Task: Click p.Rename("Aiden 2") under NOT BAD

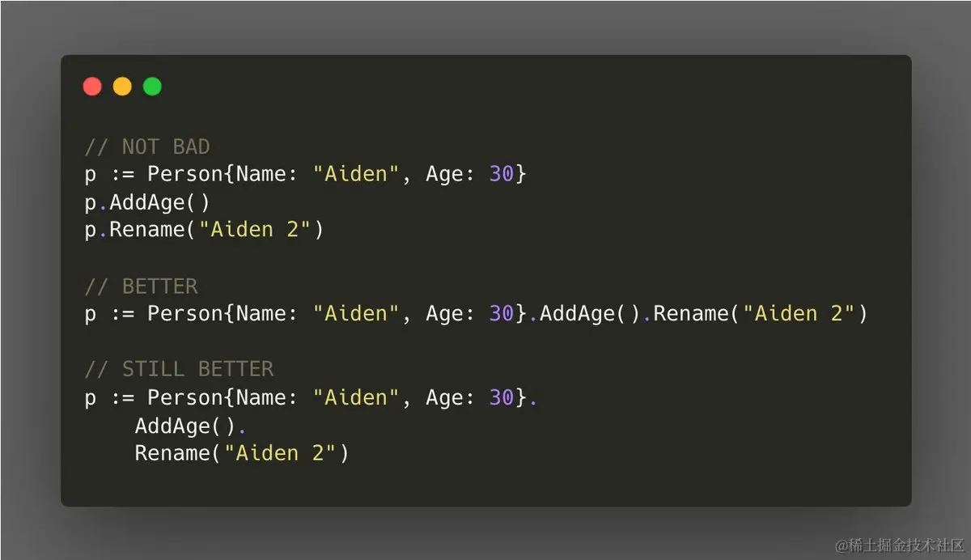Action: tap(204, 230)
